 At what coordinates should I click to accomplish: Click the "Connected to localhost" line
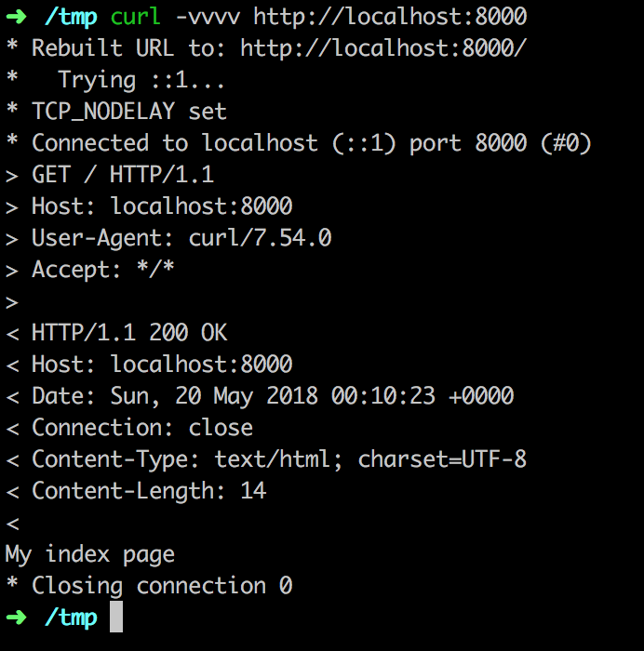point(312,143)
